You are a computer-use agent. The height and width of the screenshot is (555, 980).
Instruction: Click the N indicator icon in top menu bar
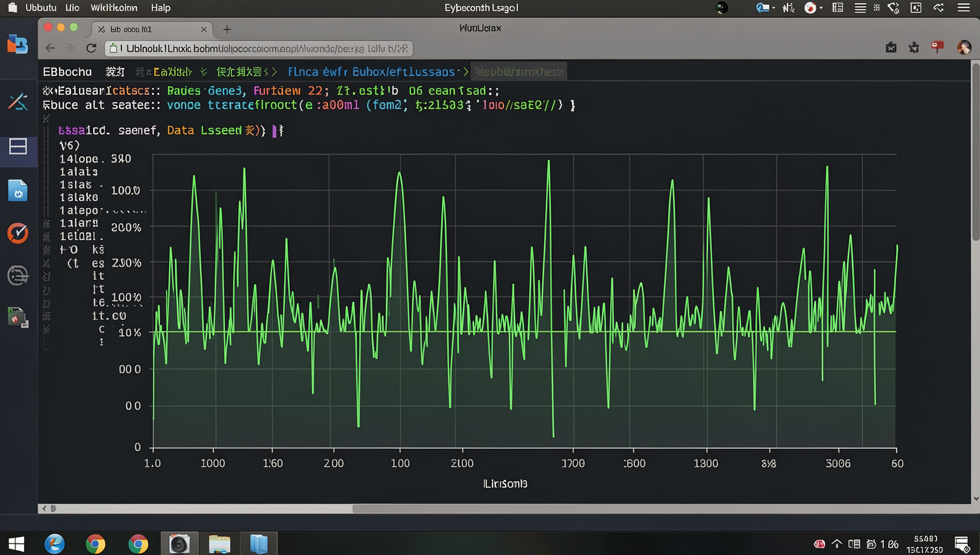click(789, 7)
